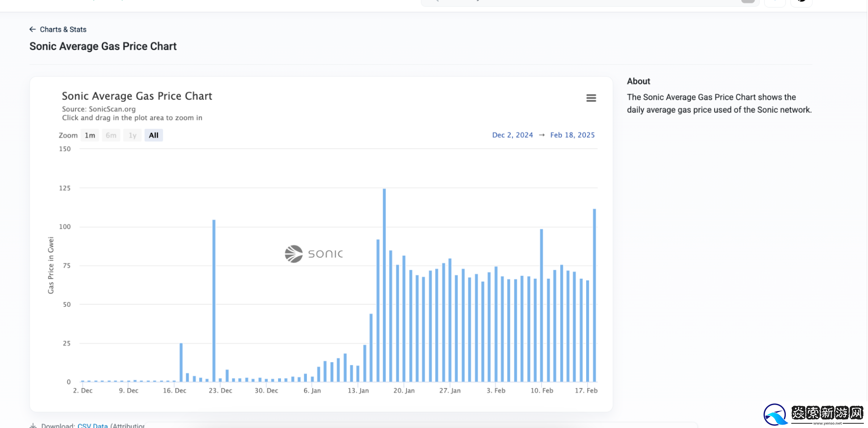Click the tallest bar near 125 Gwei
Screen dimensions: 868x428
tap(384, 284)
